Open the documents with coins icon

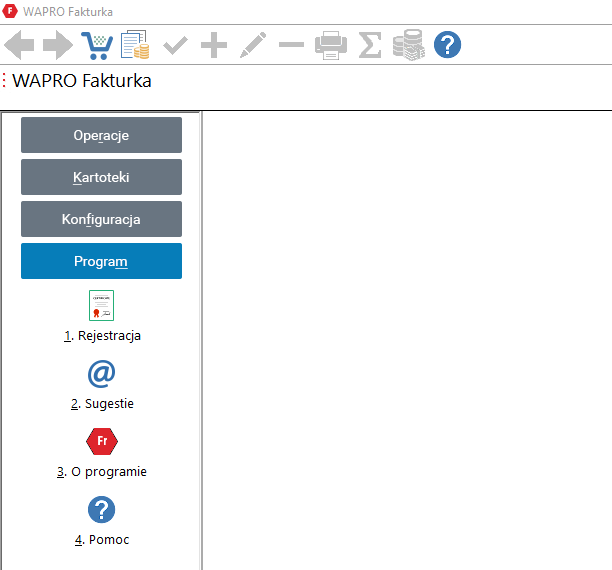135,45
